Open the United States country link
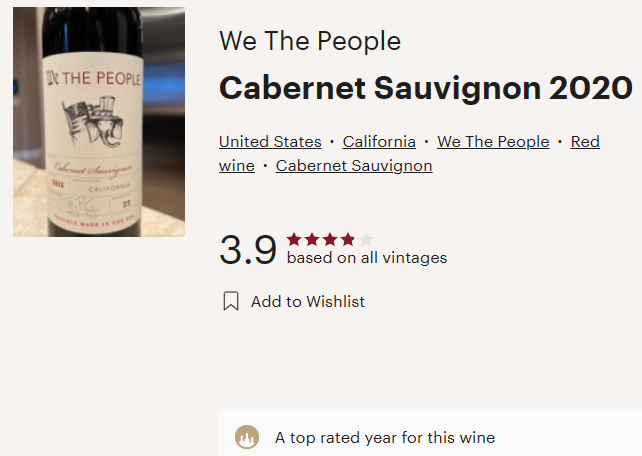This screenshot has width=642, height=456. [x=270, y=142]
